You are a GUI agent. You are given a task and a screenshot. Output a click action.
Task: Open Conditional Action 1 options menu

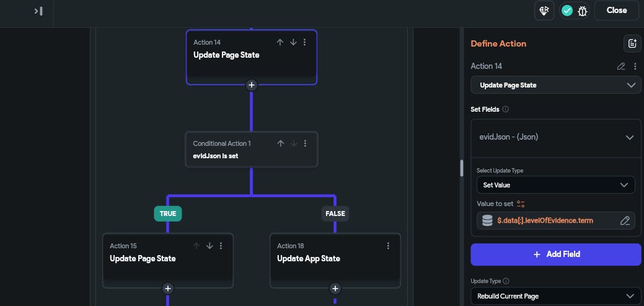pos(305,143)
